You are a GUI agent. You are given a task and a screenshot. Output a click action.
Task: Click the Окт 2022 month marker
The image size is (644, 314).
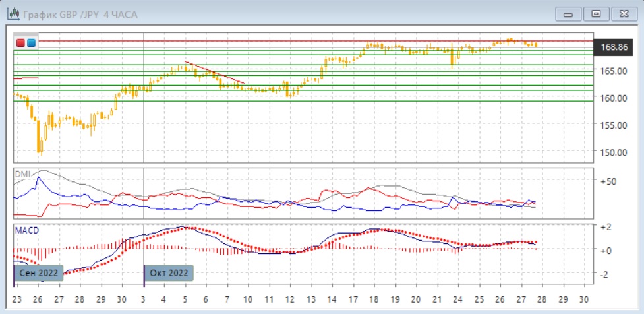[169, 272]
